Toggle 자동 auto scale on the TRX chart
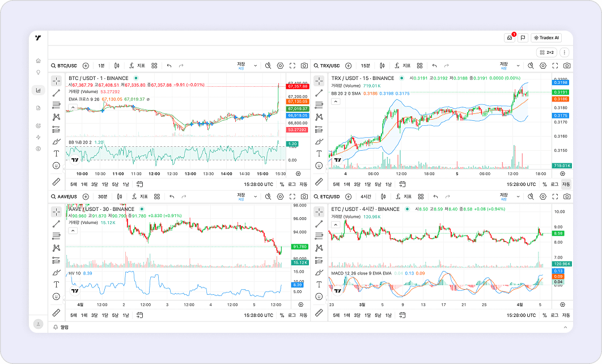This screenshot has height=364, width=602. tap(566, 184)
